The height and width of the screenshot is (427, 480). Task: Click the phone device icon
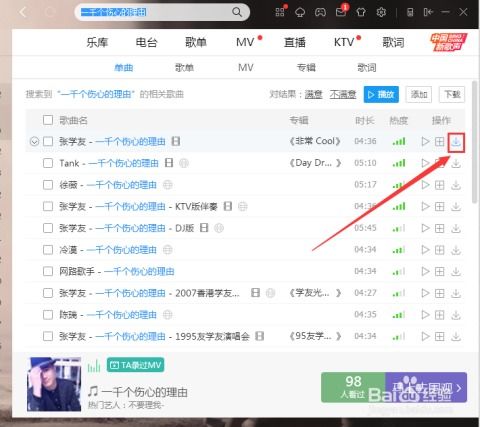tap(410, 12)
